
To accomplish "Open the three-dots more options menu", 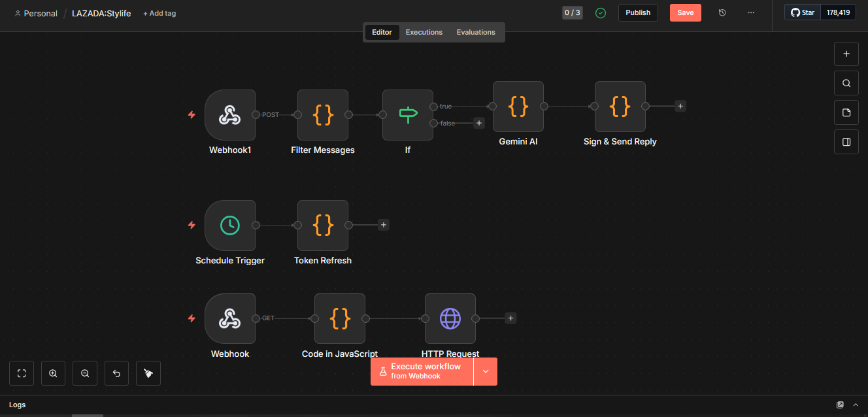I will tap(751, 13).
